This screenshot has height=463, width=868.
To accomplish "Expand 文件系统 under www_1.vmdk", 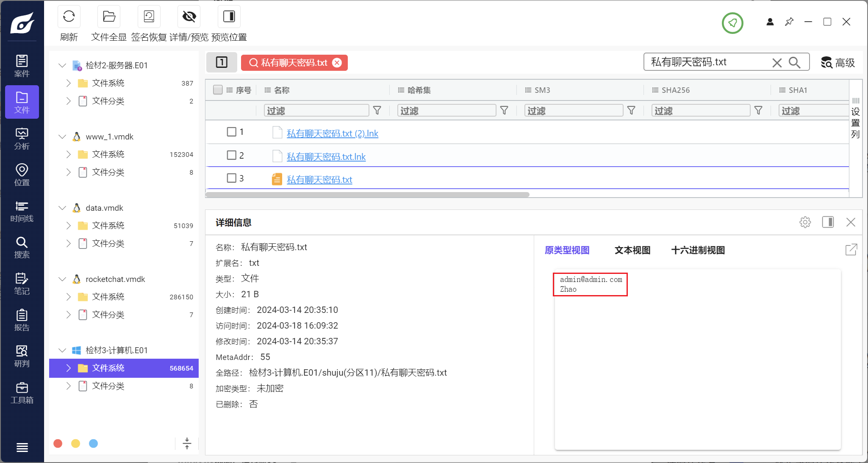I will tap(69, 154).
